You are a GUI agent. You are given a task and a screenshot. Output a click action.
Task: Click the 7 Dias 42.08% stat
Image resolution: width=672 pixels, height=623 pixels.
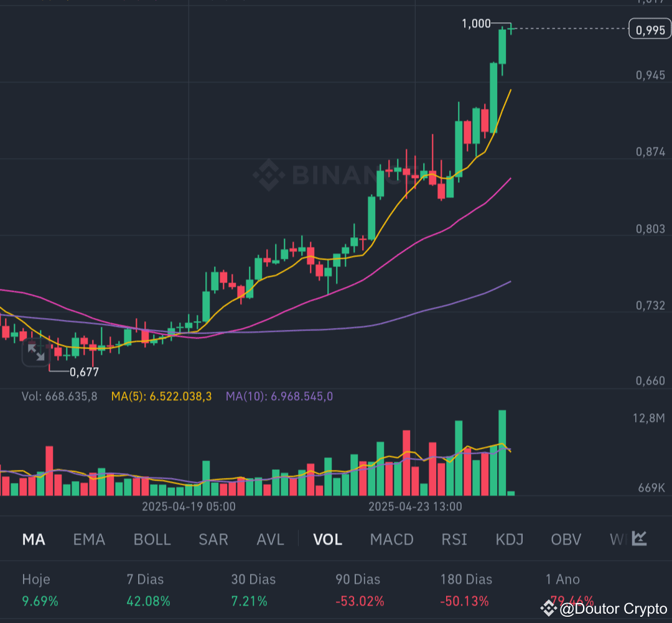(x=146, y=591)
